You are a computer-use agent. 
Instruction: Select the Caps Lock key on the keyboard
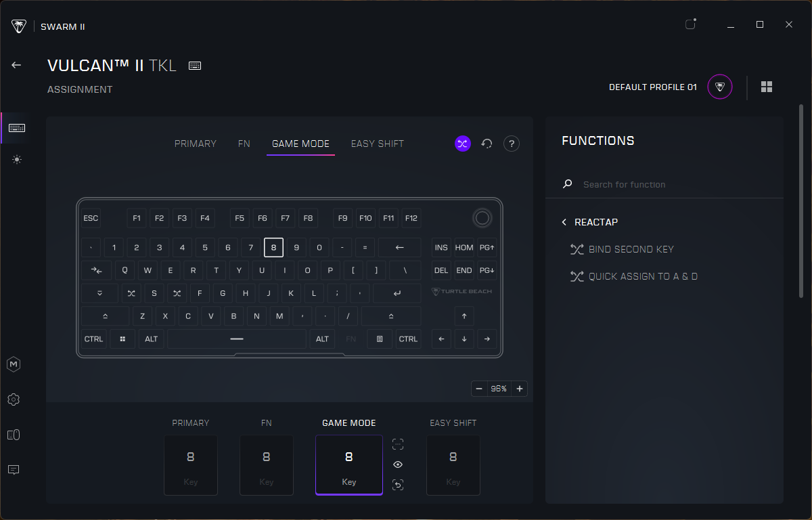pyautogui.click(x=100, y=293)
